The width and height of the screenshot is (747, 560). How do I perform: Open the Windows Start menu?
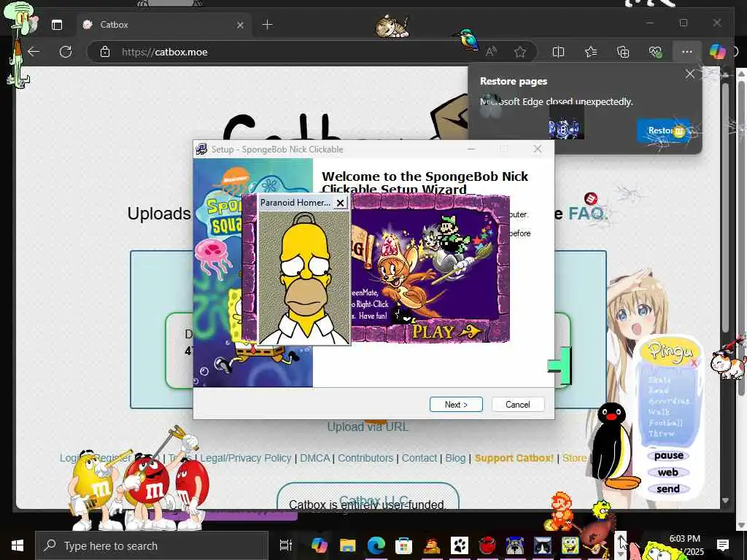coord(18,545)
